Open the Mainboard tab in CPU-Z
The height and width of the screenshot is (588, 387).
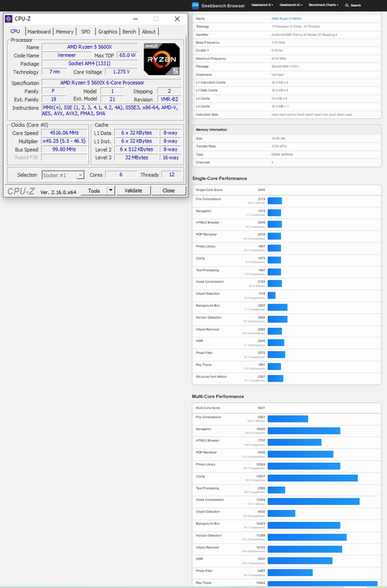pyautogui.click(x=39, y=32)
